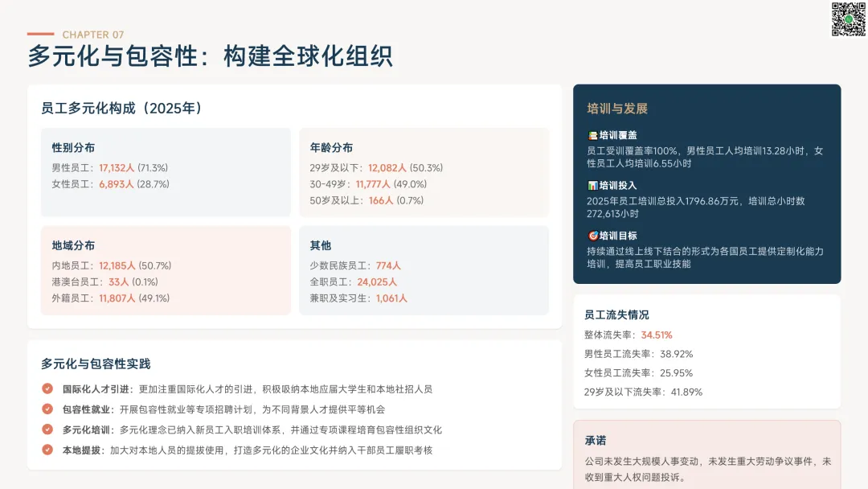Click the value 166人 for 50岁及以上
This screenshot has height=489, width=868.
click(381, 200)
